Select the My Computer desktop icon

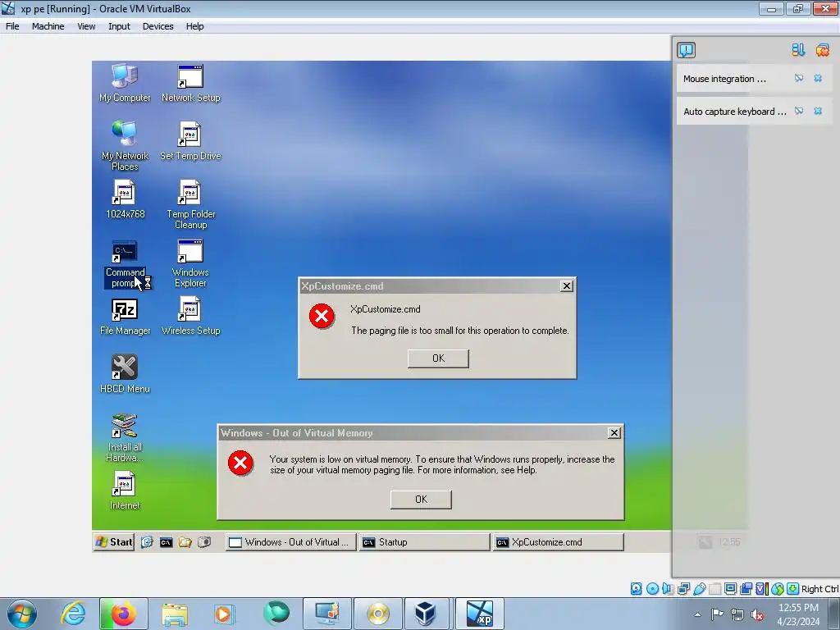coord(125,83)
